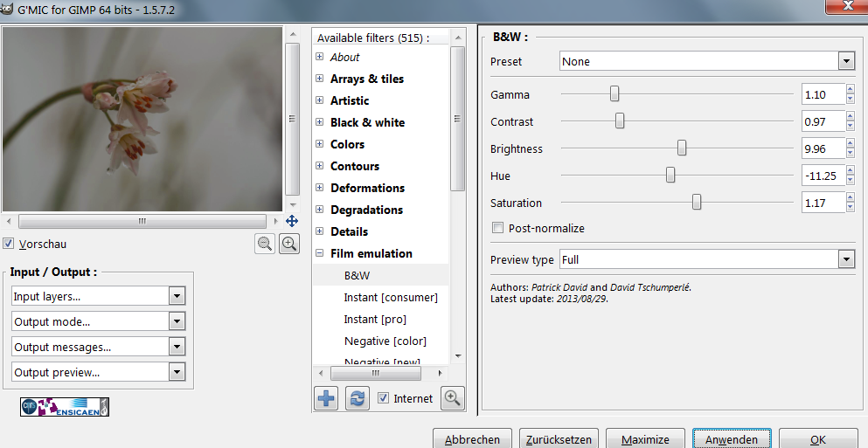Open the Output mode dropdown
This screenshot has width=868, height=448.
pyautogui.click(x=98, y=321)
